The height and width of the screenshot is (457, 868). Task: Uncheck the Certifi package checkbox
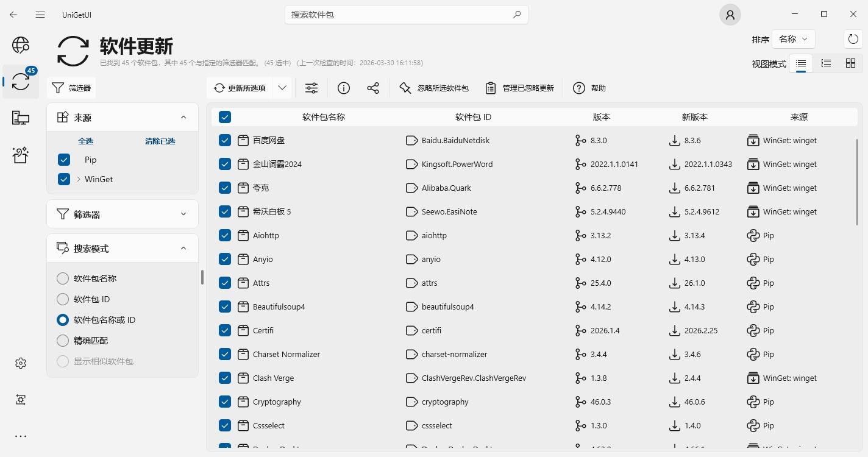point(225,331)
